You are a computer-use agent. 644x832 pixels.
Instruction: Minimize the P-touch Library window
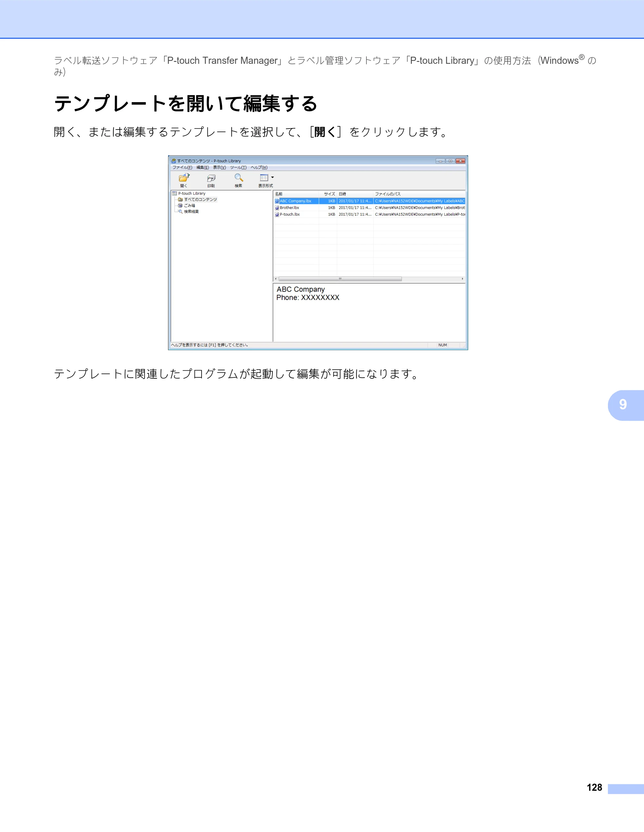440,161
